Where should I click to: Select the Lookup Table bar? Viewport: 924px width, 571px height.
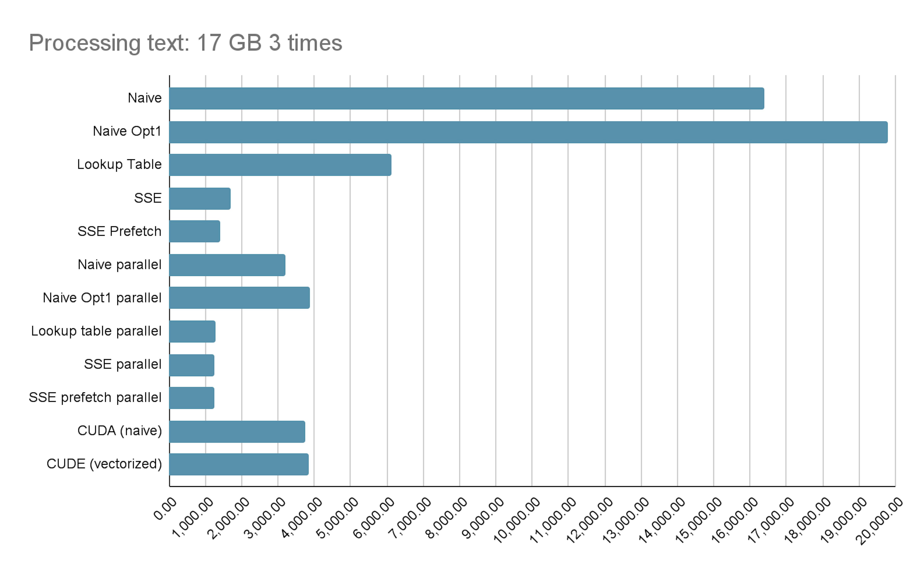[x=280, y=165]
